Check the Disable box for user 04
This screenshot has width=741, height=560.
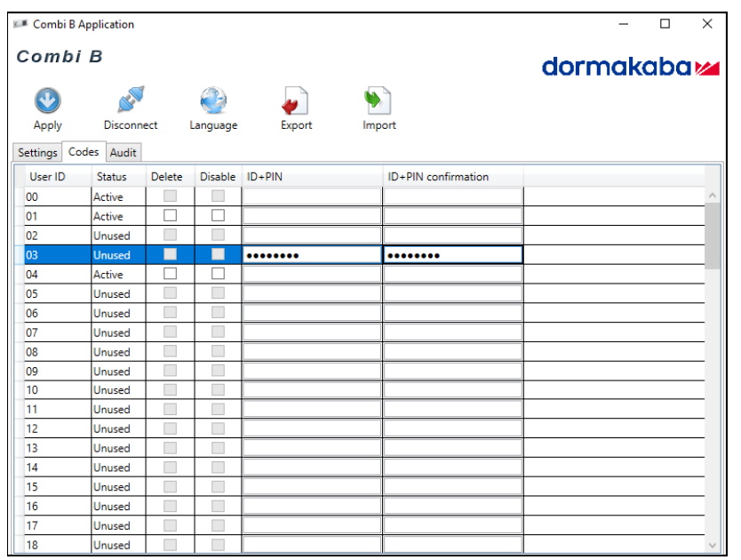coord(218,274)
